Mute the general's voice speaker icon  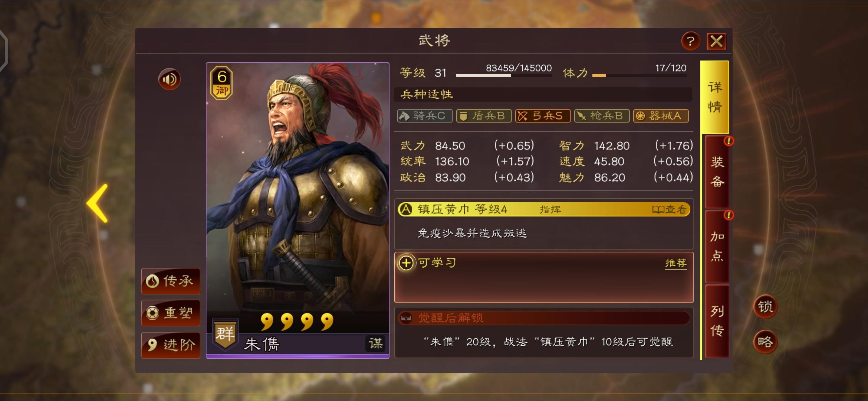coord(170,79)
